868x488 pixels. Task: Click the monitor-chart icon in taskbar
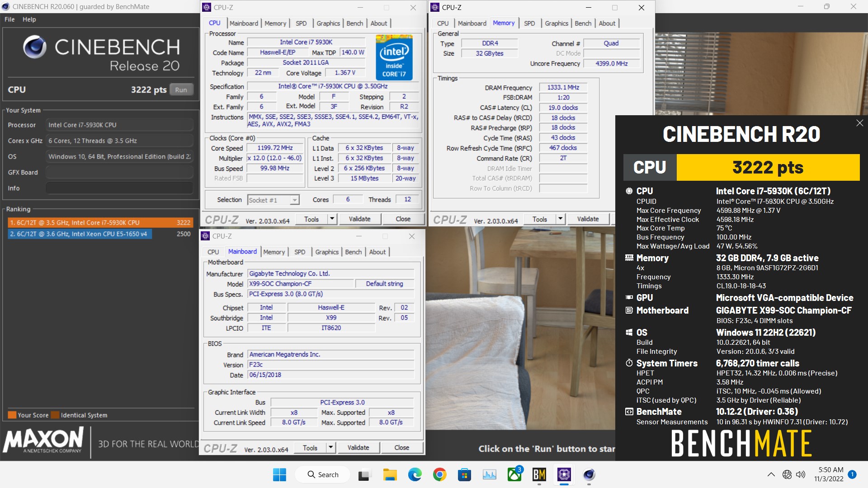pos(489,474)
